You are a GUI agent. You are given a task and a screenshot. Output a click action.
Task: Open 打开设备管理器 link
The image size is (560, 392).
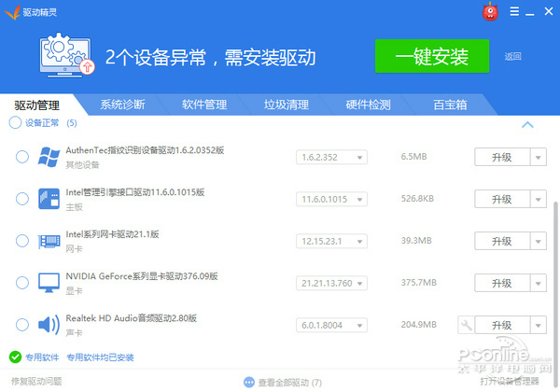point(510,381)
